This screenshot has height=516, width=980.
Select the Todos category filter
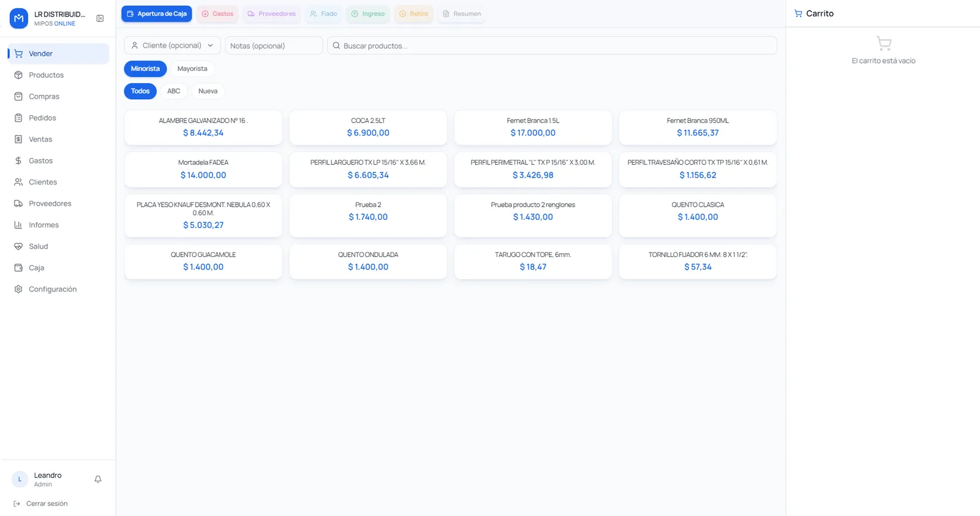tap(140, 91)
